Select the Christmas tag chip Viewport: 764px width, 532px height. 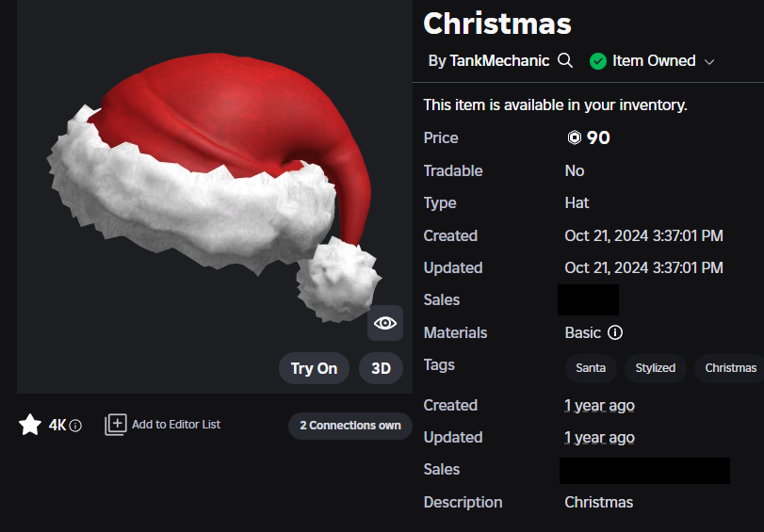pyautogui.click(x=730, y=368)
